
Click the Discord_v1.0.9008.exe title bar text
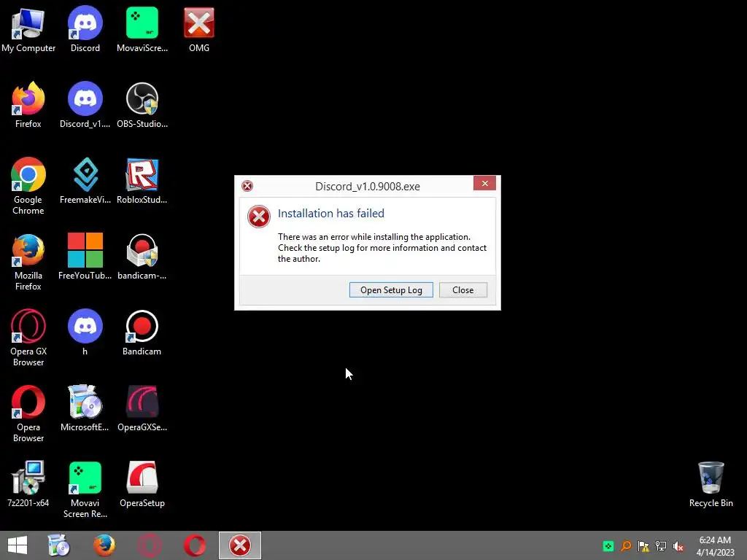(368, 186)
